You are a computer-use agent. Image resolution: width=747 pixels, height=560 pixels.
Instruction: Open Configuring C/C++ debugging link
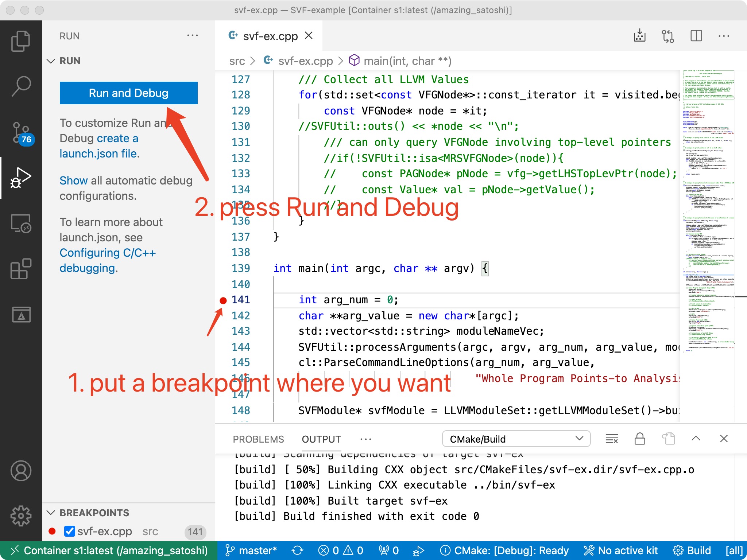tap(108, 260)
